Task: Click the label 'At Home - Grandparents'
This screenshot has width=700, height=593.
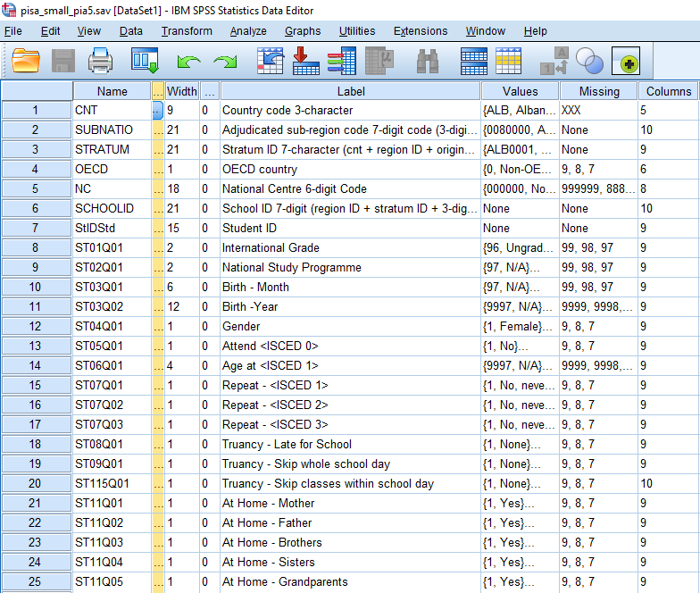Action: pyautogui.click(x=285, y=582)
